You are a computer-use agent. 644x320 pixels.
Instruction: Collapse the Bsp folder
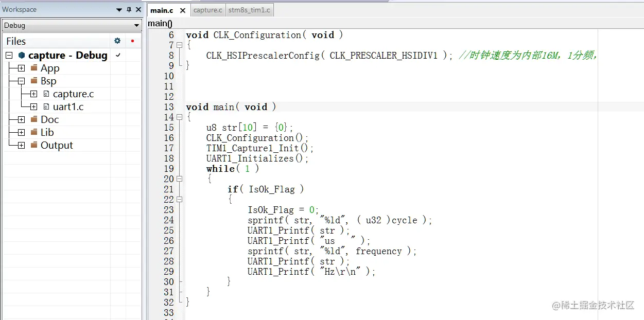click(21, 81)
